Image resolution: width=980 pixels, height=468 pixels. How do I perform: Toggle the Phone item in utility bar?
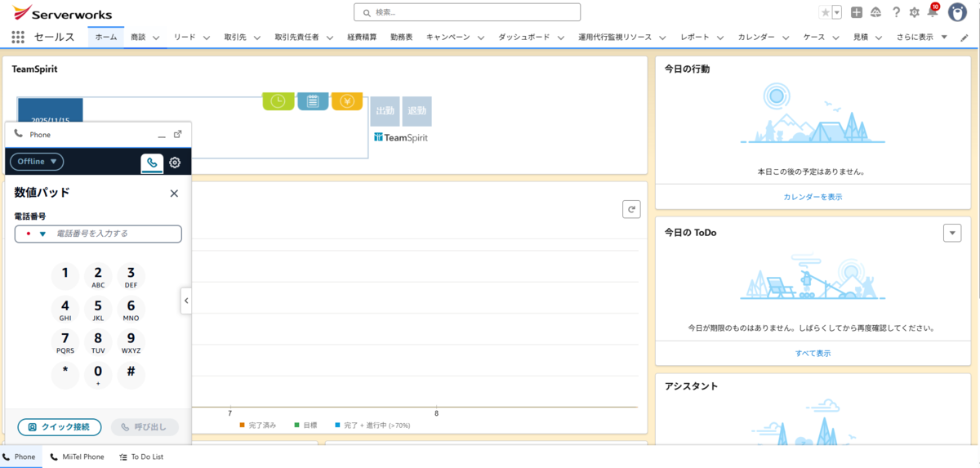20,457
